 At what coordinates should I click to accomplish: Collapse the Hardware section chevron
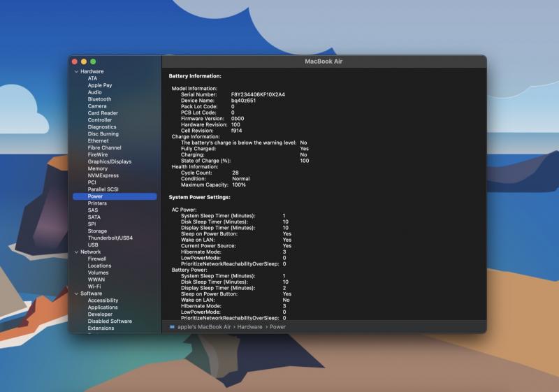point(76,72)
